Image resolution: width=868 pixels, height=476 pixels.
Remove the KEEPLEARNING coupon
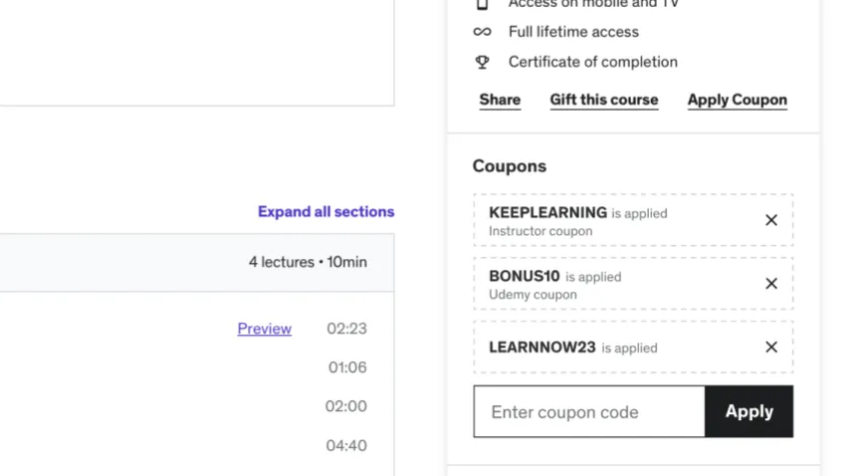[x=770, y=220]
